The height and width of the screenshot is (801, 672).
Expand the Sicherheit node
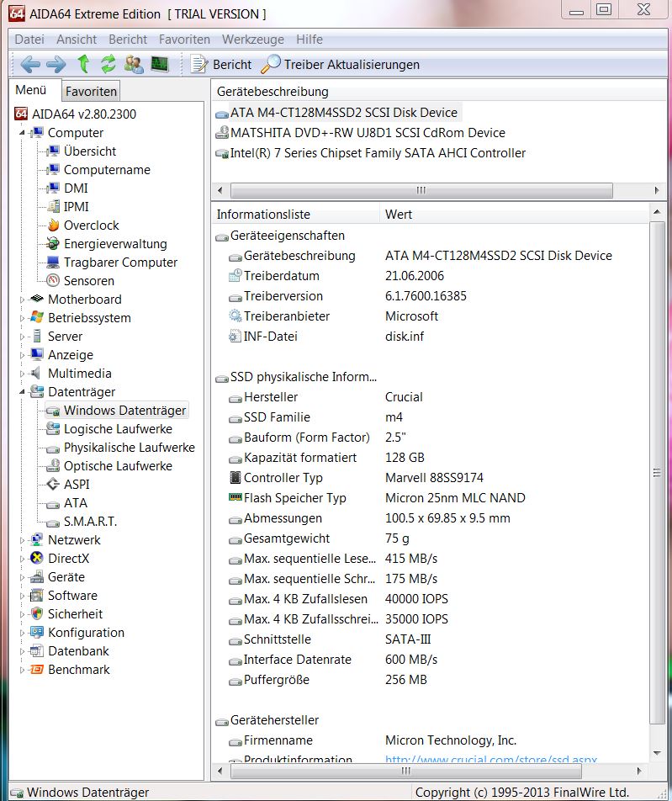(22, 614)
